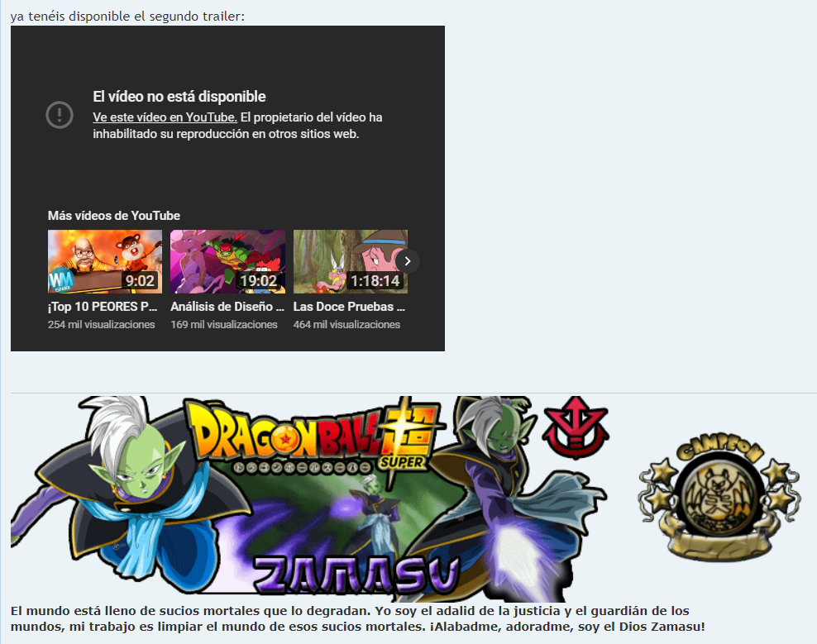Image resolution: width=817 pixels, height=644 pixels.
Task: Click the '¡Top 10 PEORES P...' video title
Action: point(103,307)
